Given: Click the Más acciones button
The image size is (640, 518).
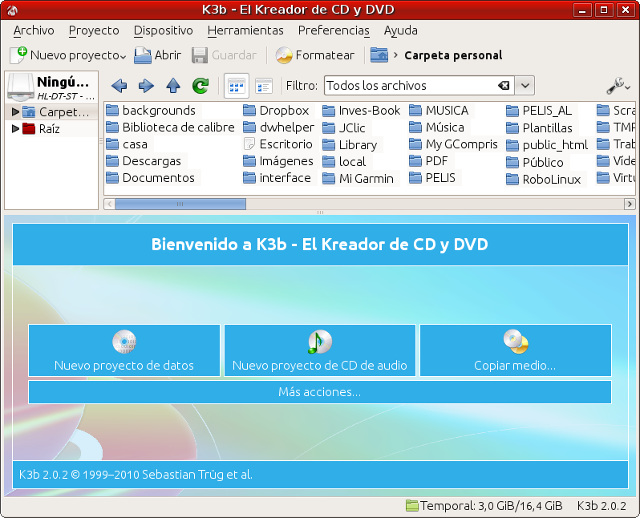Looking at the screenshot, I should coord(319,392).
